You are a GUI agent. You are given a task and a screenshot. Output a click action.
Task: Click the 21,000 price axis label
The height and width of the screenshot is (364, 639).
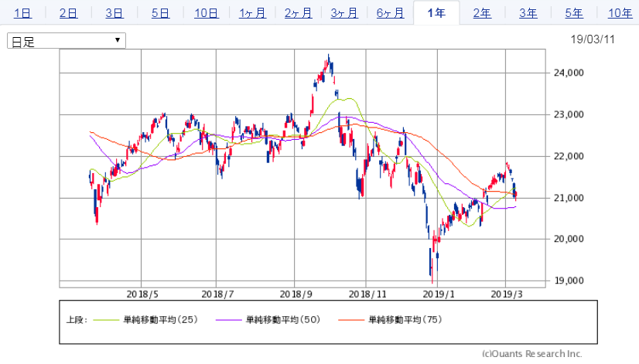pyautogui.click(x=569, y=198)
